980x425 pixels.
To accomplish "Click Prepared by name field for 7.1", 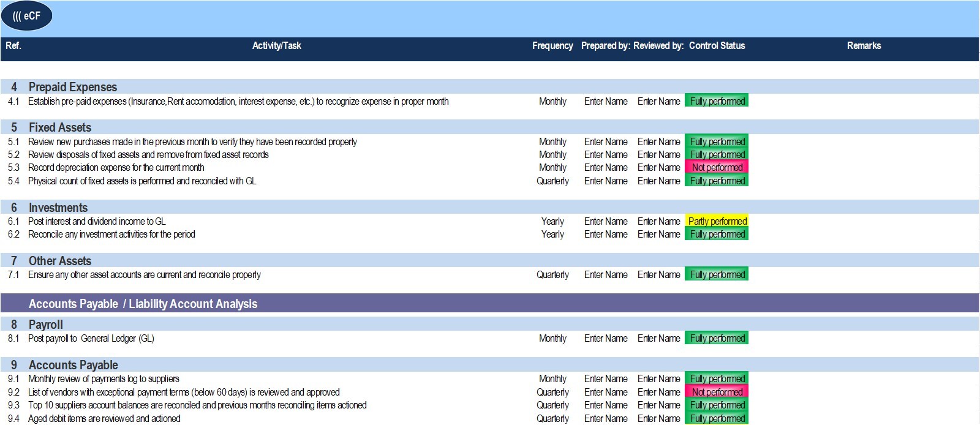I will (606, 275).
